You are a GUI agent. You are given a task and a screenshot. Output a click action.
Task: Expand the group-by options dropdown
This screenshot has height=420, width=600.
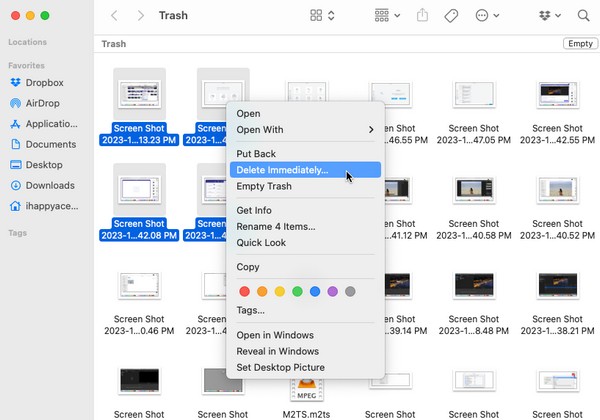click(386, 16)
